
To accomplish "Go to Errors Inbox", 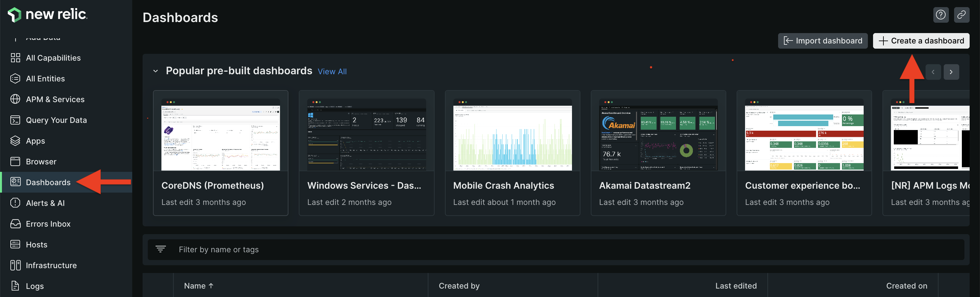I will pyautogui.click(x=48, y=224).
